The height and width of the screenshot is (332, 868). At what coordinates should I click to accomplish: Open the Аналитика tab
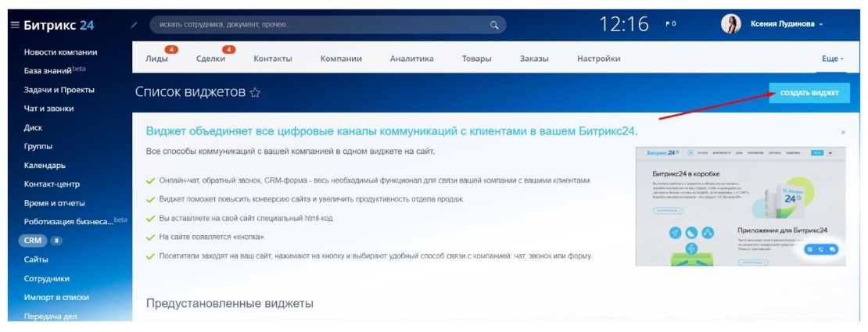click(412, 59)
